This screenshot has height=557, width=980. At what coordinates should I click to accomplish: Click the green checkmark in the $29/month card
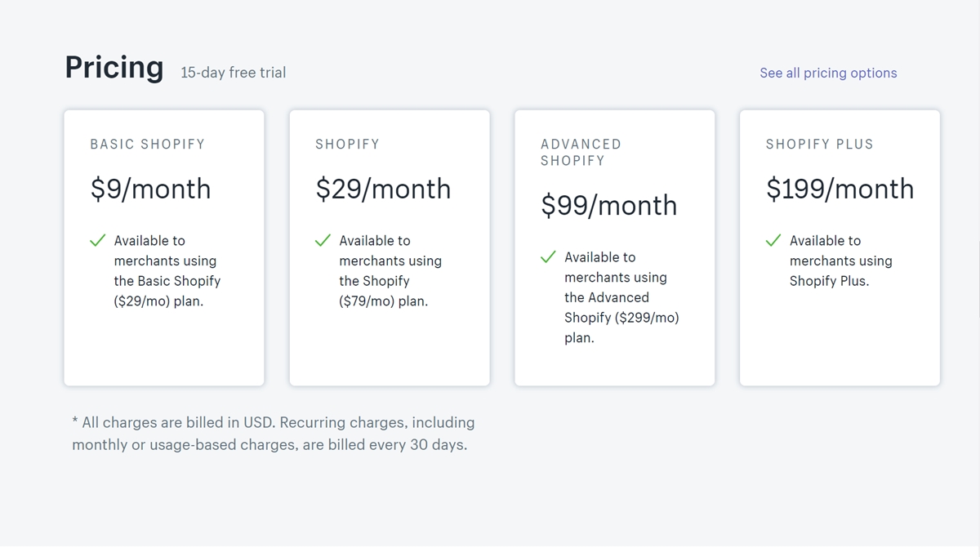[x=323, y=240]
